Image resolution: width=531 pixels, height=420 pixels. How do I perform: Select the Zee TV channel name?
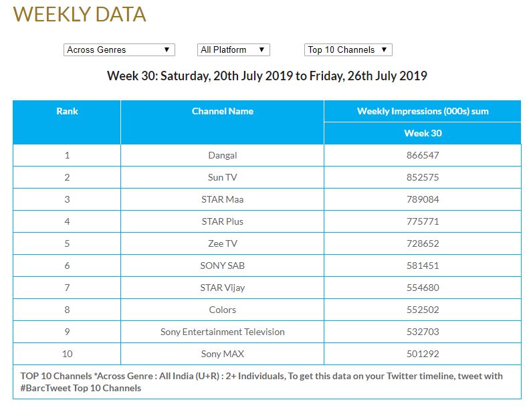(222, 243)
